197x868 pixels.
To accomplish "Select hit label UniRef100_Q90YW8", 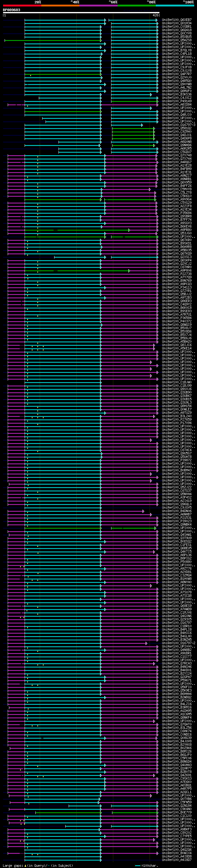I will (176, 84).
